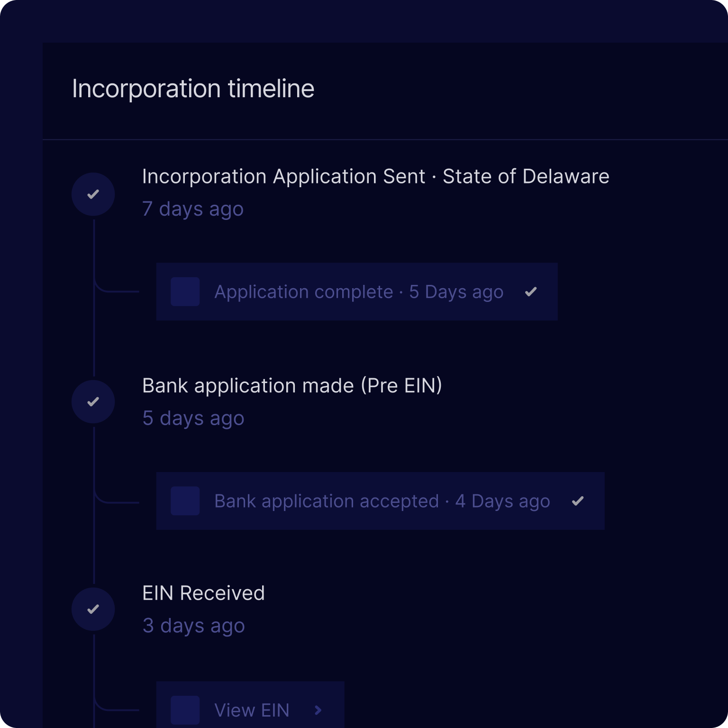Click the EIN Received checkmark circle

point(93,609)
